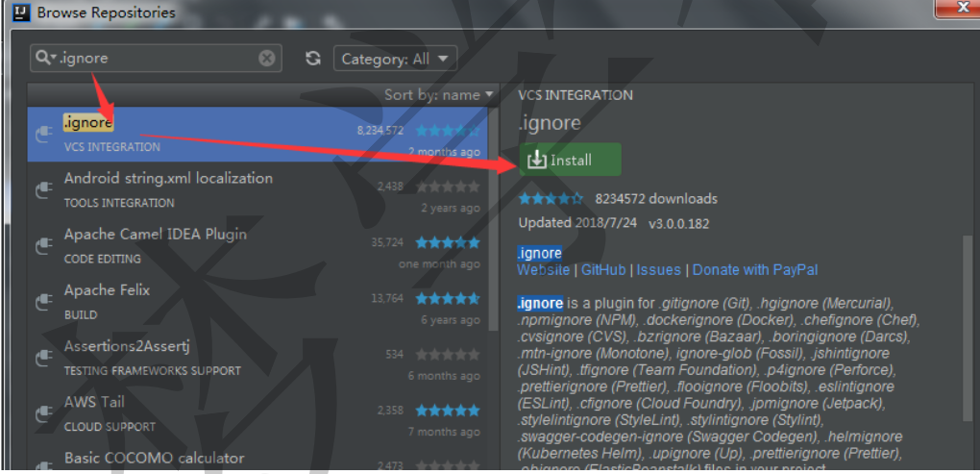
Task: Click the '6 years ago' date text
Action: pyautogui.click(x=450, y=320)
